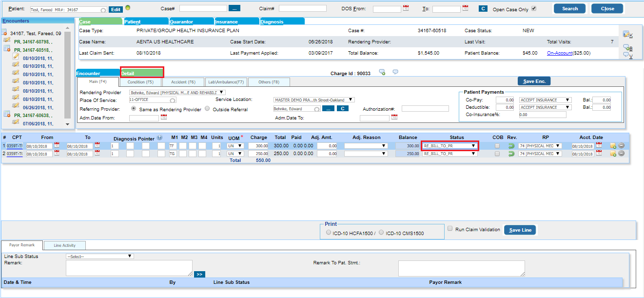Open Status dropdown for charge line 1
This screenshot has width=644, height=298.
(449, 146)
